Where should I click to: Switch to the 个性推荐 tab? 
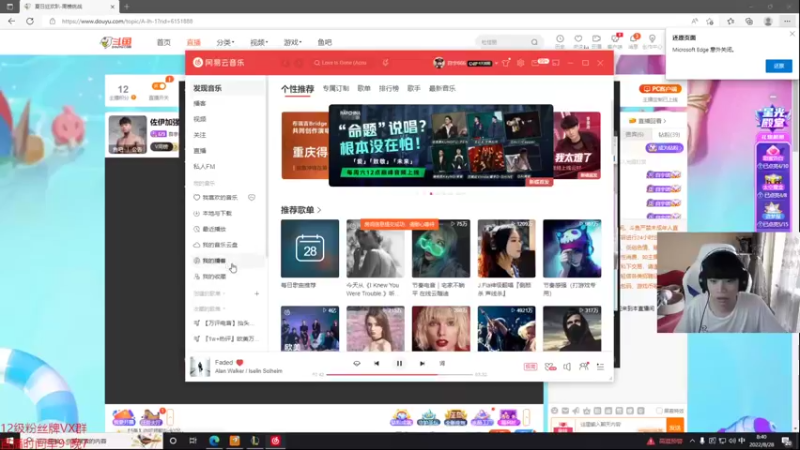pyautogui.click(x=297, y=89)
